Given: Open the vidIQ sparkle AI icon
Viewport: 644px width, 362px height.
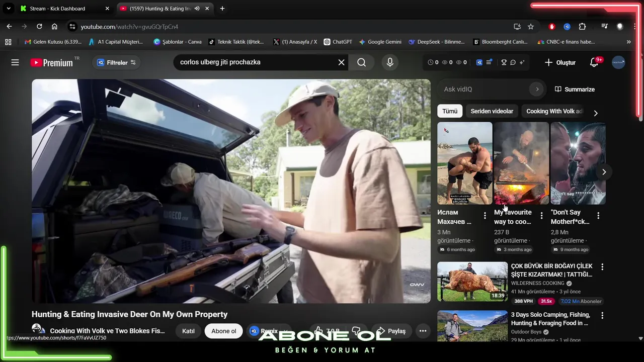Looking at the screenshot, I should click(522, 62).
